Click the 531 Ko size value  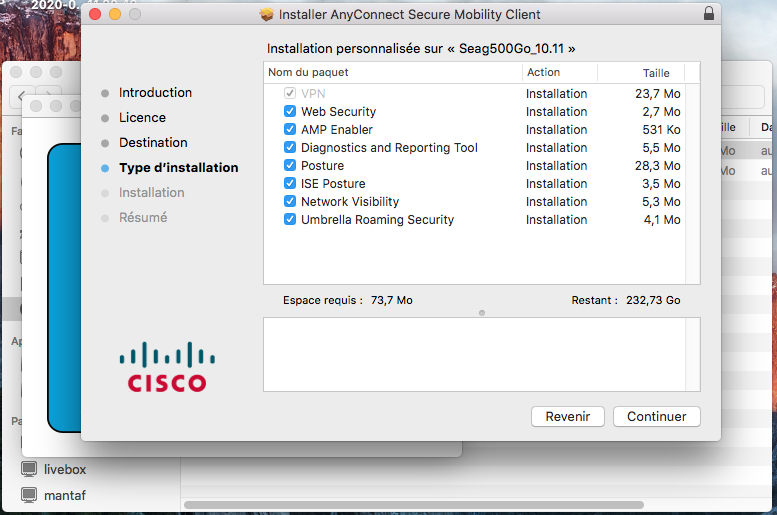[661, 130]
